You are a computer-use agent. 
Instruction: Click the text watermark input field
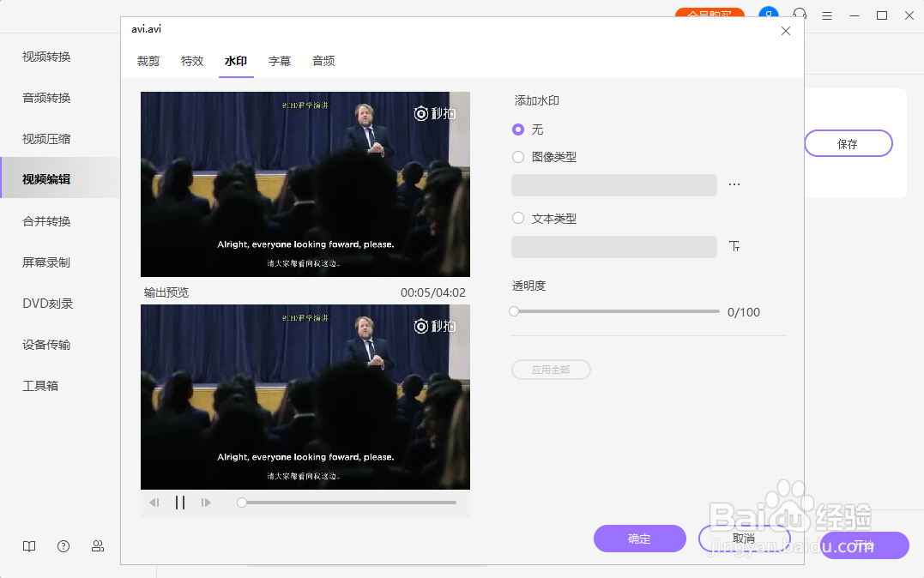pyautogui.click(x=614, y=247)
